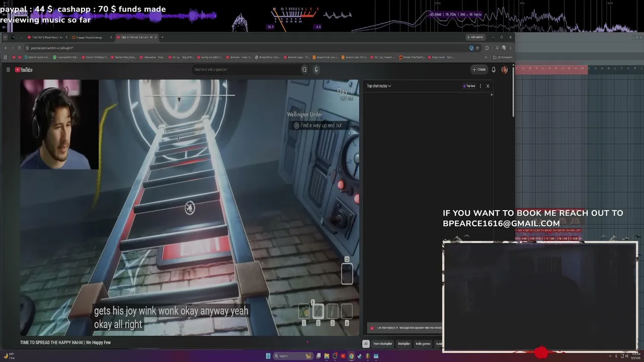Go to the YouTube home logo

coord(24,70)
